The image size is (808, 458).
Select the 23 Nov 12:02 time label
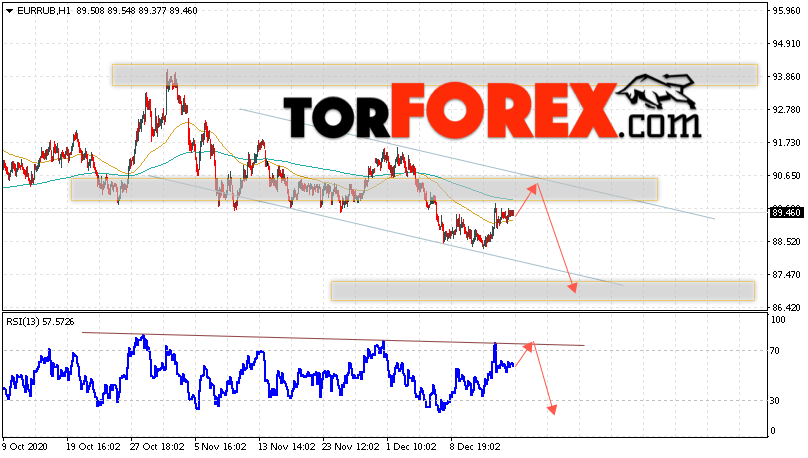pyautogui.click(x=350, y=447)
